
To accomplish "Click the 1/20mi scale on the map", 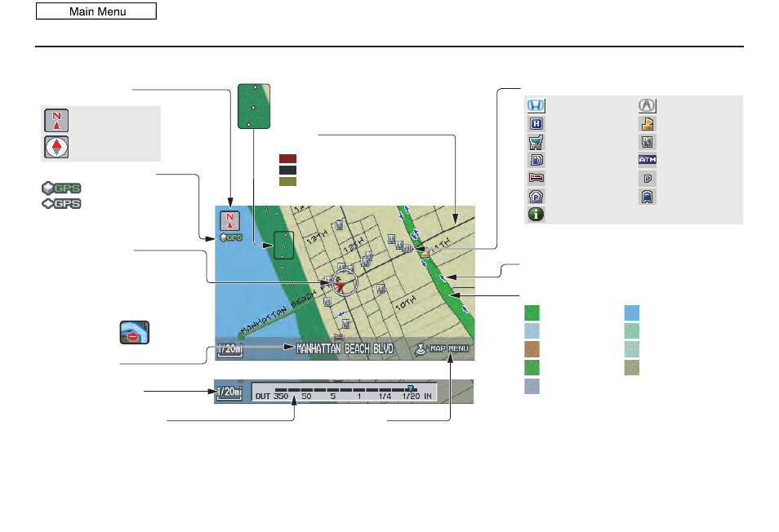I will pos(230,350).
